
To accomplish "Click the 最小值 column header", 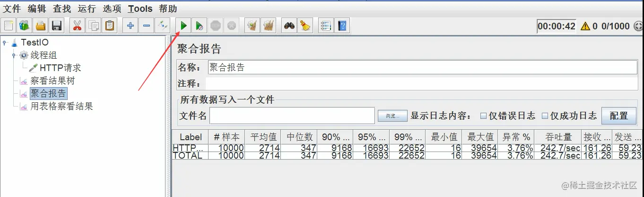I will point(444,137).
